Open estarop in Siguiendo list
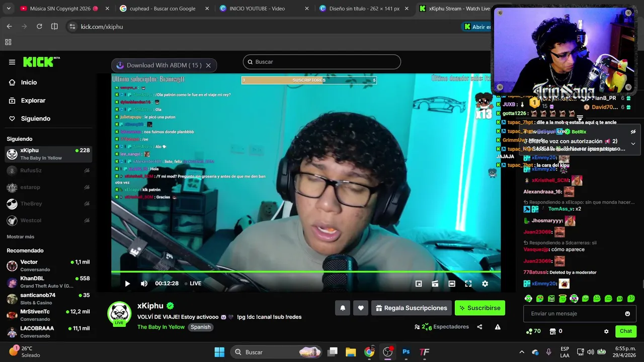644x362 pixels. [48, 188]
